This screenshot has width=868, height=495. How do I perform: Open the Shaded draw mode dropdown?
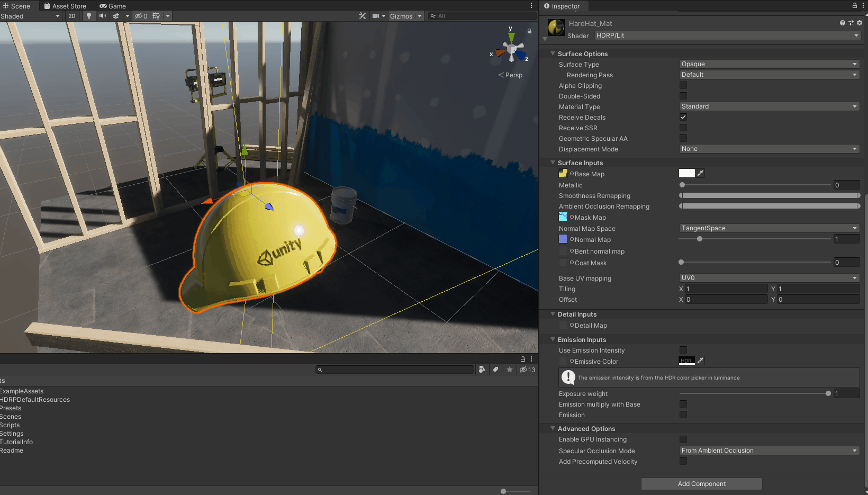pos(30,16)
